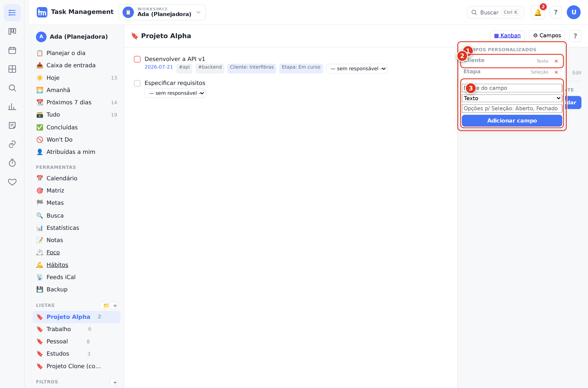Open Calendário tool
This screenshot has height=388, width=588.
(77, 178)
